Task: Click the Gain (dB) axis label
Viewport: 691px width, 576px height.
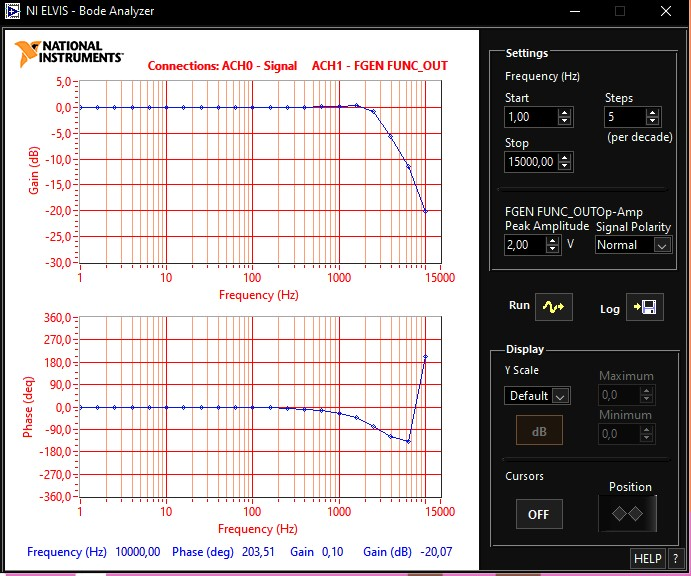Action: 33,171
